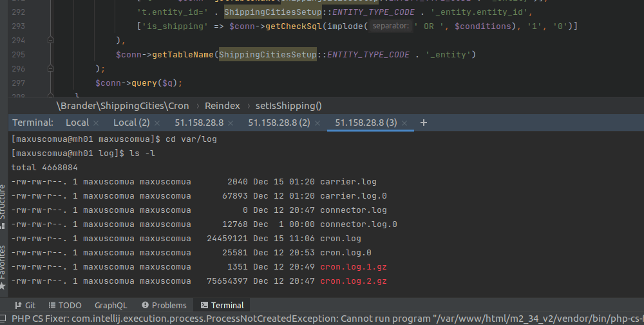Close the Local (2) terminal tab
This screenshot has height=325, width=644.
157,123
